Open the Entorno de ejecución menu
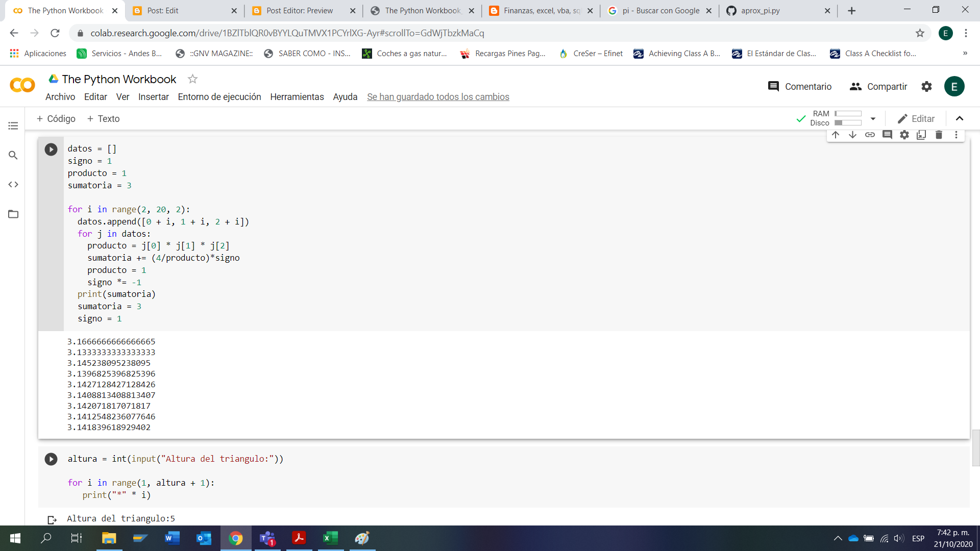Screen dimensions: 980x551 pos(219,96)
